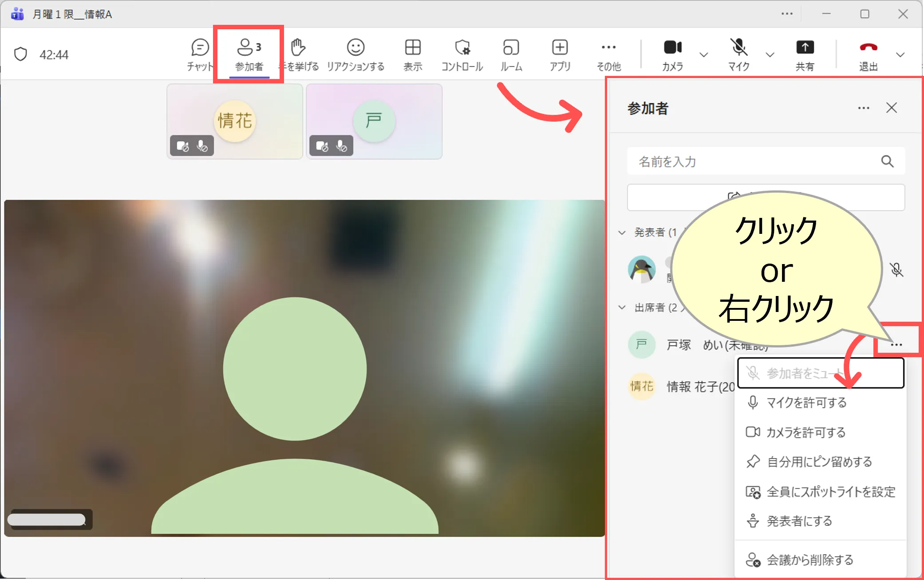Image resolution: width=924 pixels, height=580 pixels.
Task: Select 会議から削除する to remove participant
Action: [x=809, y=560]
